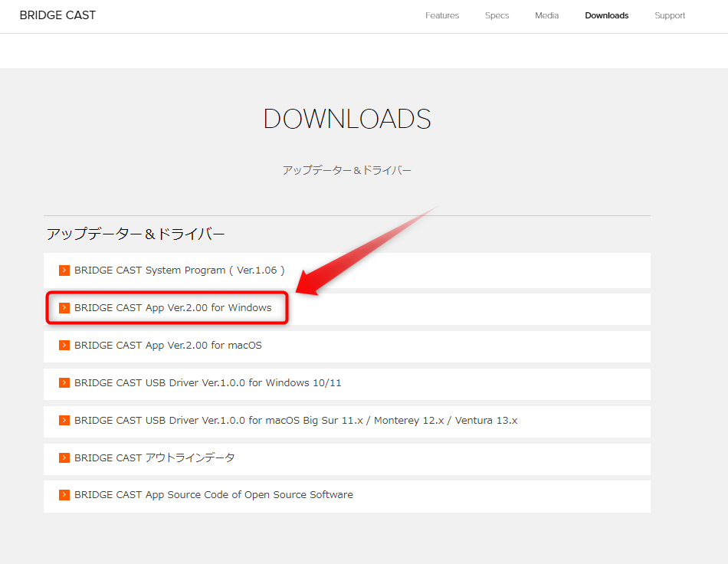Click orange arrow icon beside USB Driver Windows
728x564 pixels.
pyautogui.click(x=64, y=382)
